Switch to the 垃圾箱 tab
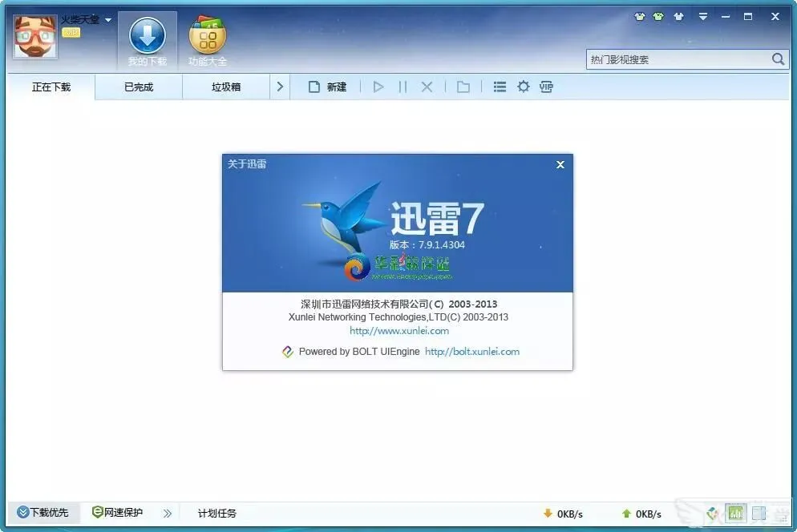 click(226, 87)
